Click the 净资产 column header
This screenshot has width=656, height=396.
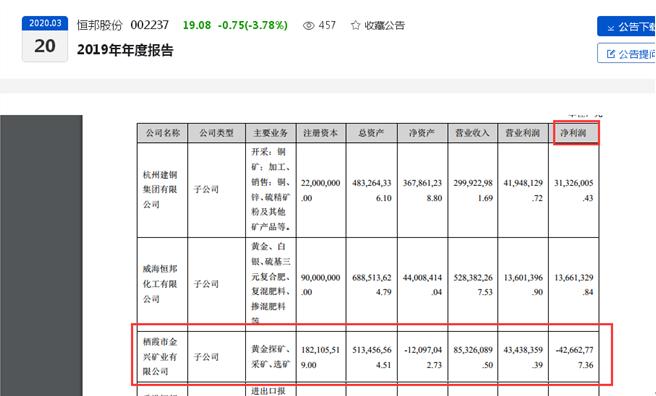(422, 133)
